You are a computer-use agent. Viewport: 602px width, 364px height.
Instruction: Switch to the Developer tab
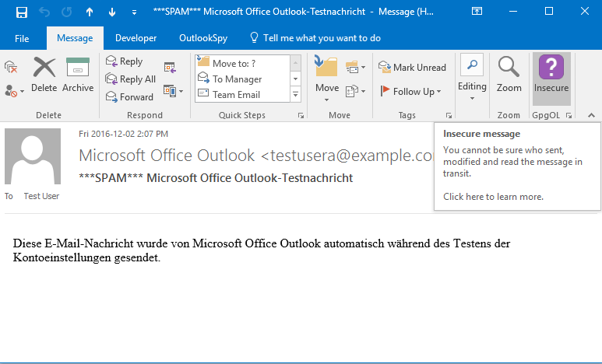(x=136, y=38)
